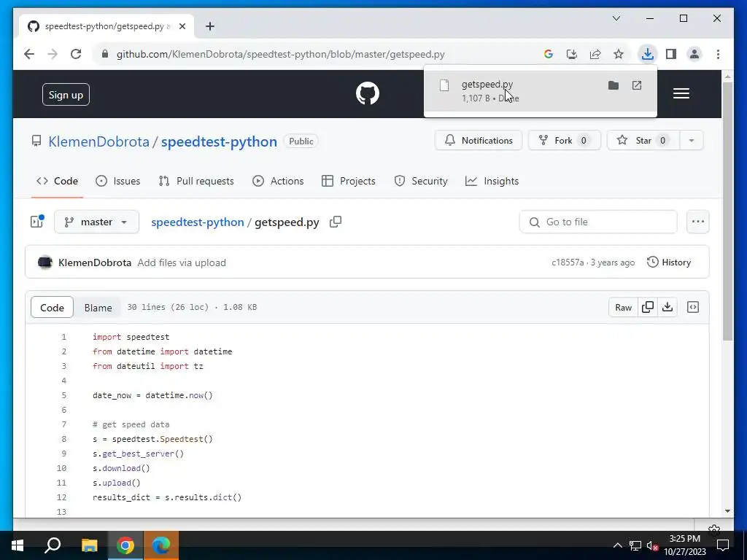
Task: Open speedtest-python repository title link
Action: tap(219, 141)
